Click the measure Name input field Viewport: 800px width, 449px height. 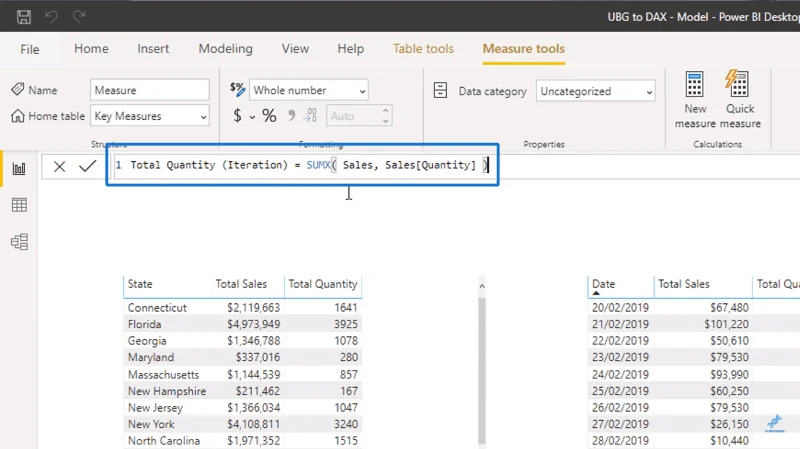click(150, 90)
